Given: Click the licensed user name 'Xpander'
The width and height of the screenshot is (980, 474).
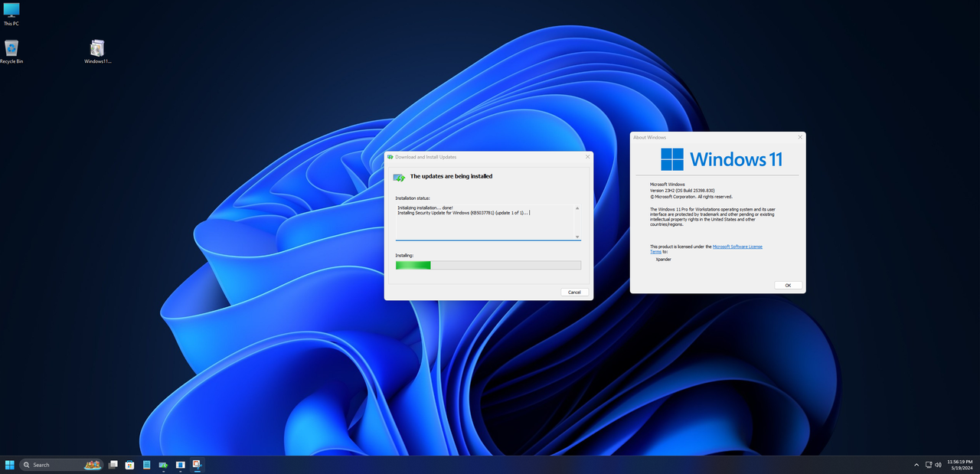Looking at the screenshot, I should [x=664, y=260].
